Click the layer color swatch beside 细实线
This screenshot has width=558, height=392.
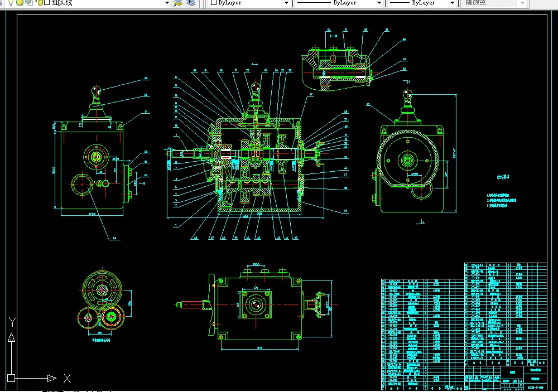pos(47,2)
